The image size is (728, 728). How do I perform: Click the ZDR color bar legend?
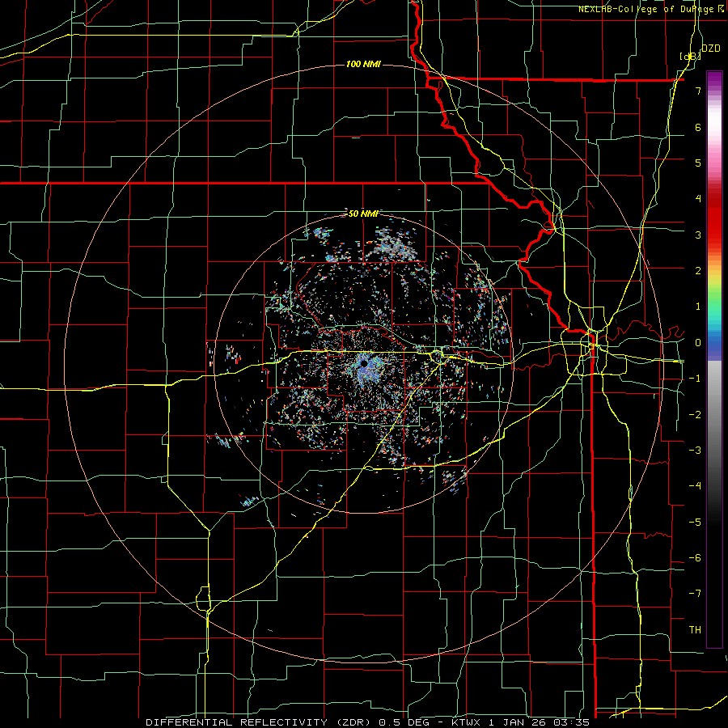point(714,359)
